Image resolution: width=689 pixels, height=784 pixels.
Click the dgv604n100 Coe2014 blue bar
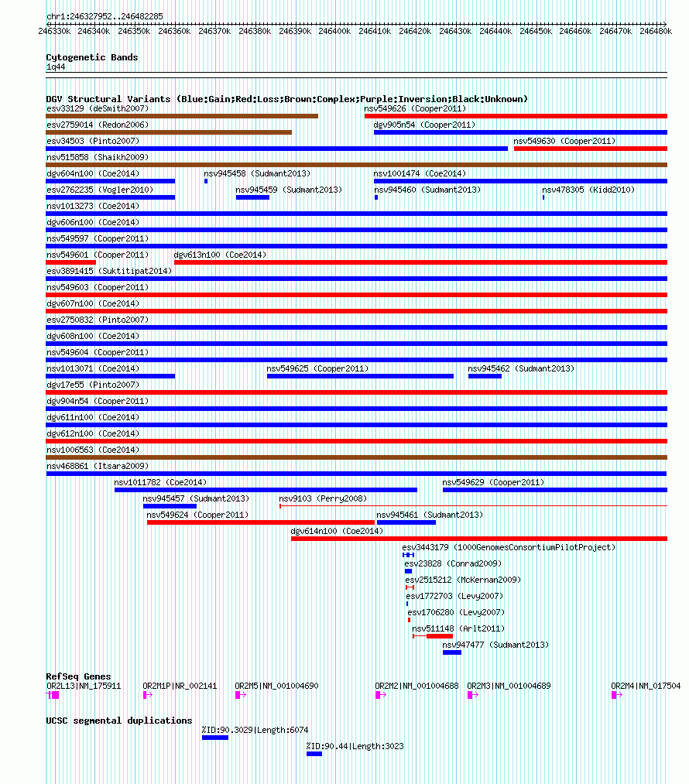click(111, 181)
